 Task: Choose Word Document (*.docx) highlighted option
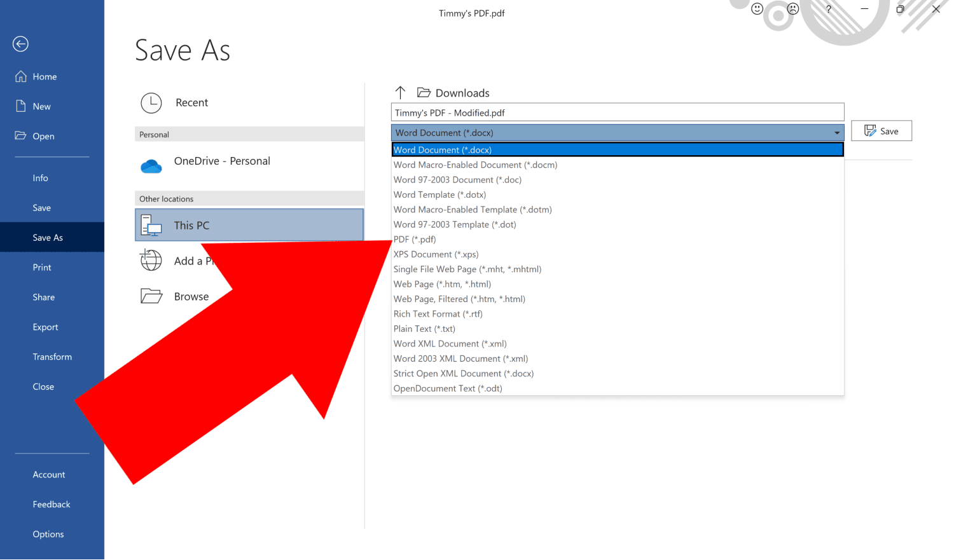[x=618, y=150]
